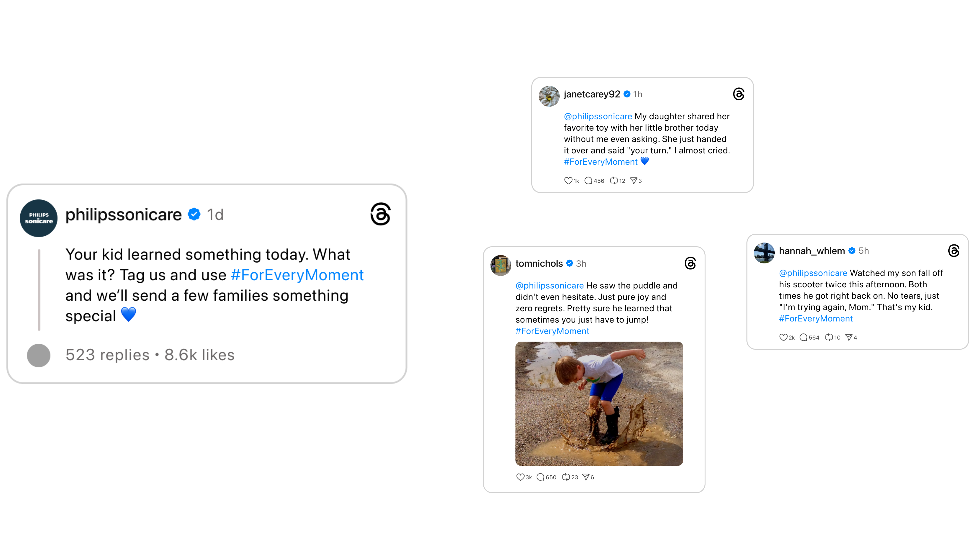980x551 pixels.
Task: Repost the hannah_whlem post
Action: [x=829, y=337]
